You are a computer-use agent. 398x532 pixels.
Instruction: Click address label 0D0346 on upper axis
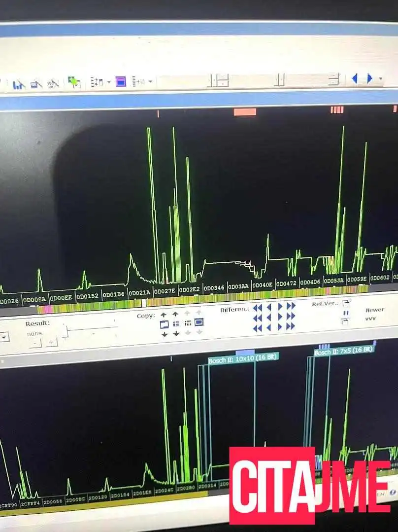click(x=214, y=288)
